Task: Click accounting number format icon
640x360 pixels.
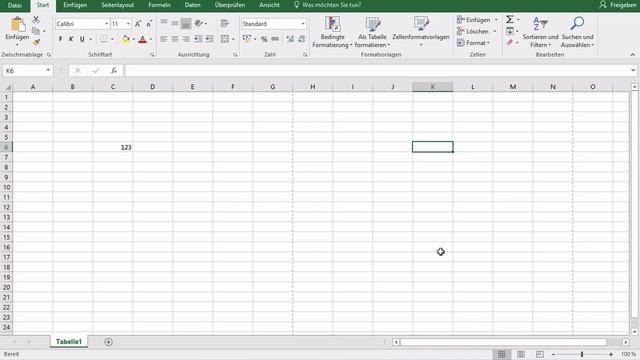Action: coord(247,39)
